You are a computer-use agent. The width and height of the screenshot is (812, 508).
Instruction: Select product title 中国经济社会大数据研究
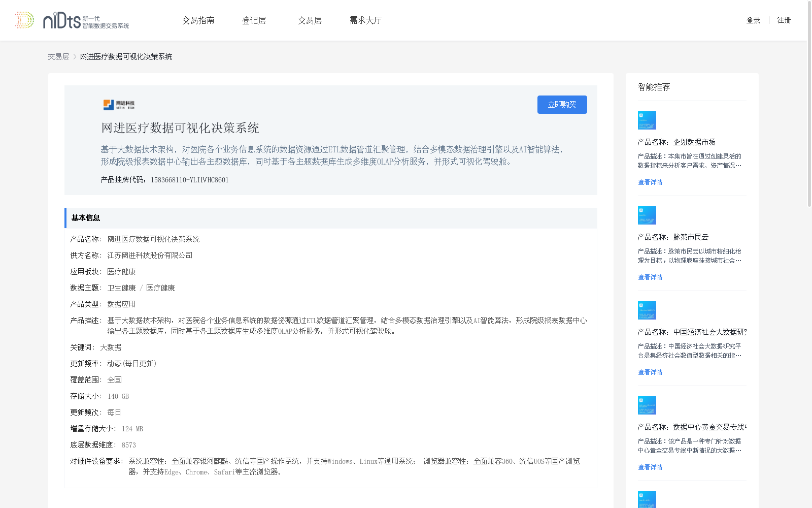pyautogui.click(x=709, y=332)
